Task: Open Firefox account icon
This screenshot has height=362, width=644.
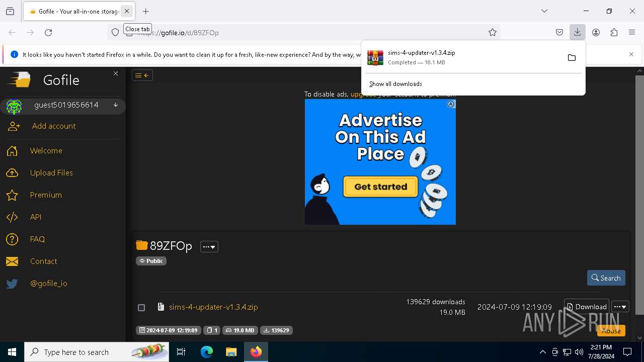Action: (596, 33)
